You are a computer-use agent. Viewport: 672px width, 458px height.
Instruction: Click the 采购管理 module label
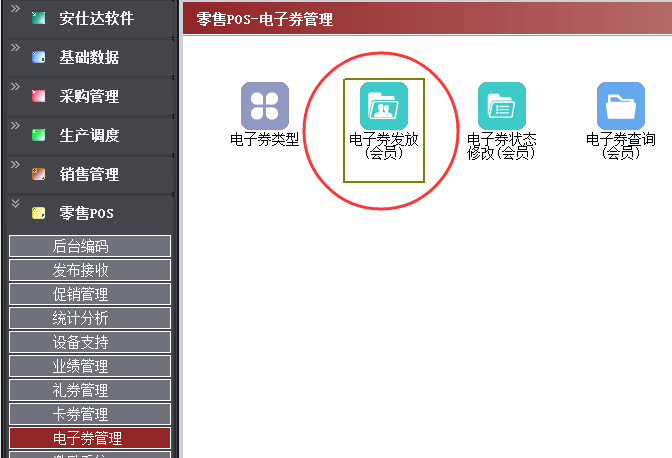pyautogui.click(x=89, y=96)
